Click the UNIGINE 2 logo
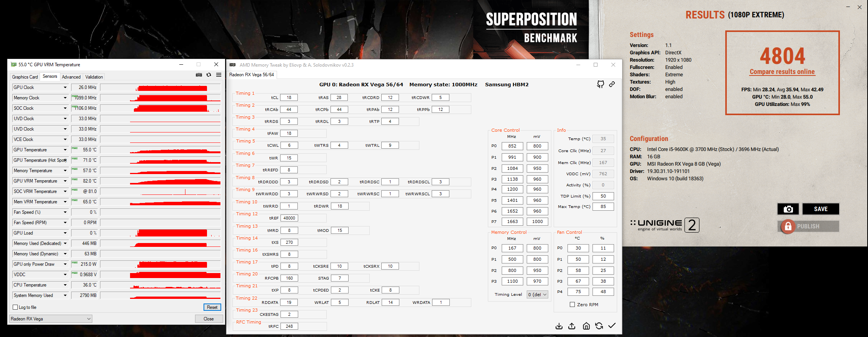 664,225
